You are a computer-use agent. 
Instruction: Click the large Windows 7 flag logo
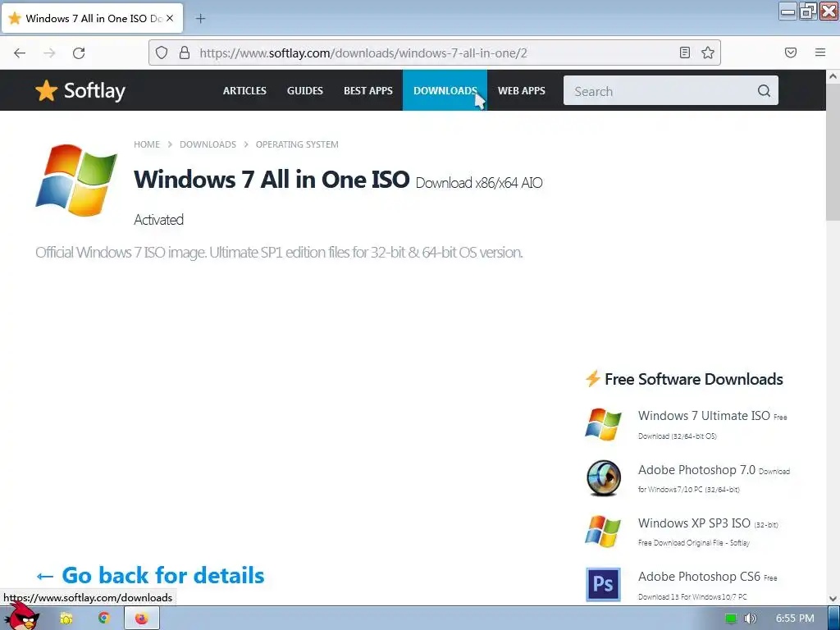click(76, 180)
